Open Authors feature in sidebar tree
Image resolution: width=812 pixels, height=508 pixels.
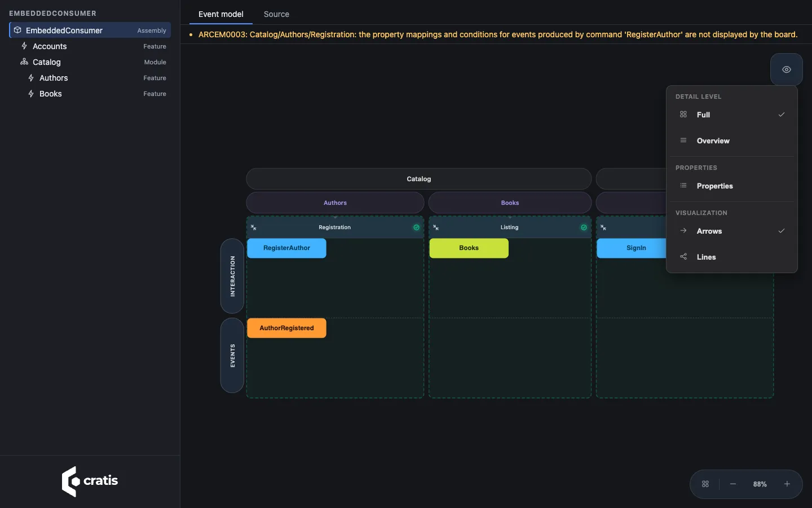90,78
